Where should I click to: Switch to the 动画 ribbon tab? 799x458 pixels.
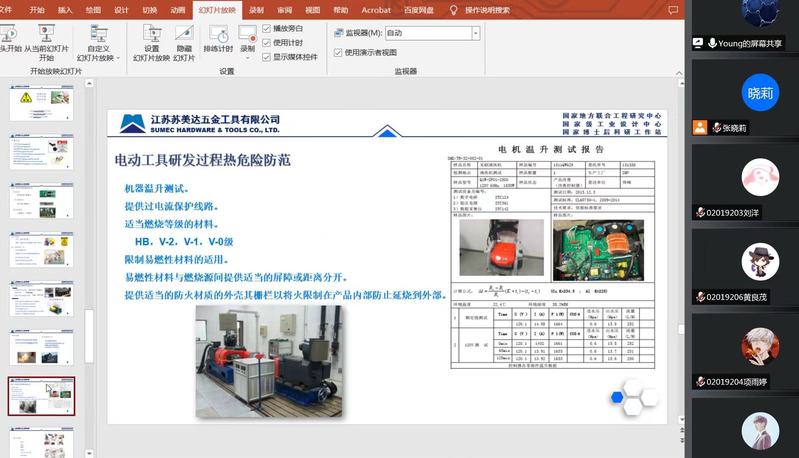pos(178,10)
